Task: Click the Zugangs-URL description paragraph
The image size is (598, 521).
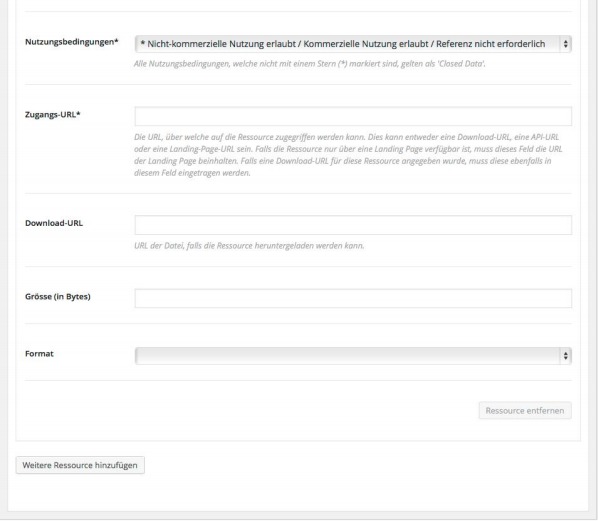Action: [348, 155]
